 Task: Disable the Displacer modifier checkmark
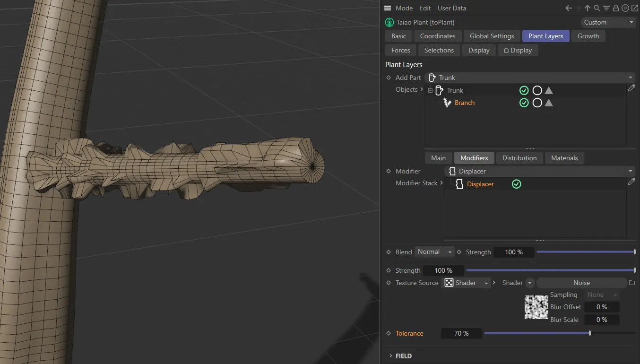[x=517, y=184]
